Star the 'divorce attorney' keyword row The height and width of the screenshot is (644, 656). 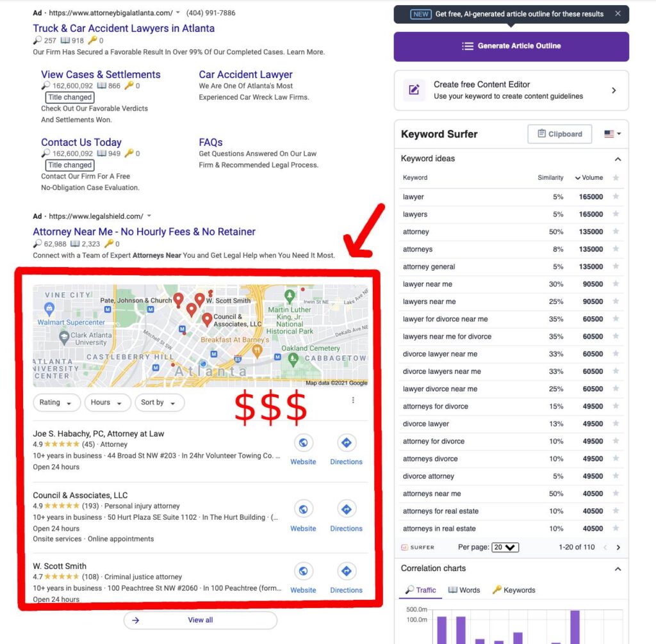(x=616, y=476)
